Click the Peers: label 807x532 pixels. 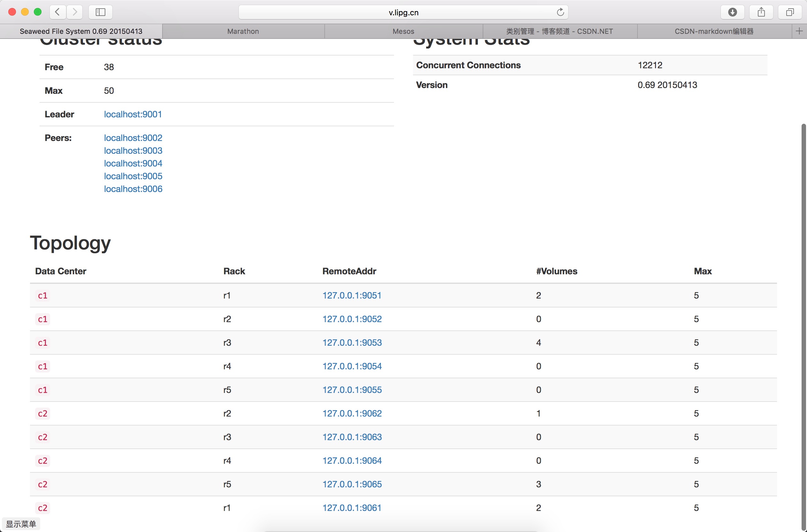pos(58,138)
